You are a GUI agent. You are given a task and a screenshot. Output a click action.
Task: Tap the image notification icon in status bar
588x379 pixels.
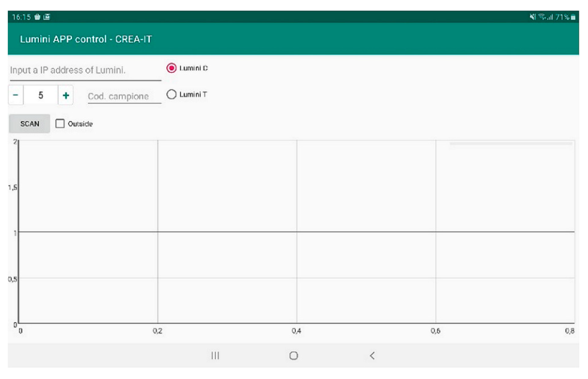(47, 17)
